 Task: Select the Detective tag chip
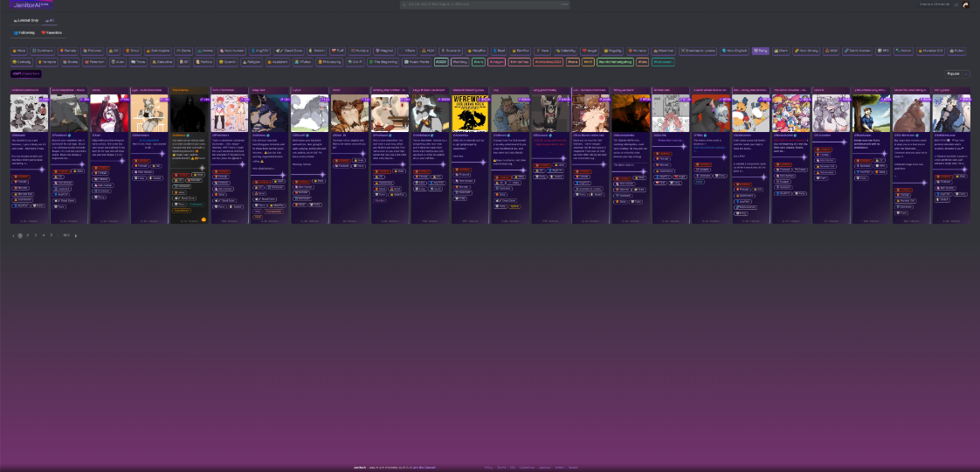[x=161, y=62]
